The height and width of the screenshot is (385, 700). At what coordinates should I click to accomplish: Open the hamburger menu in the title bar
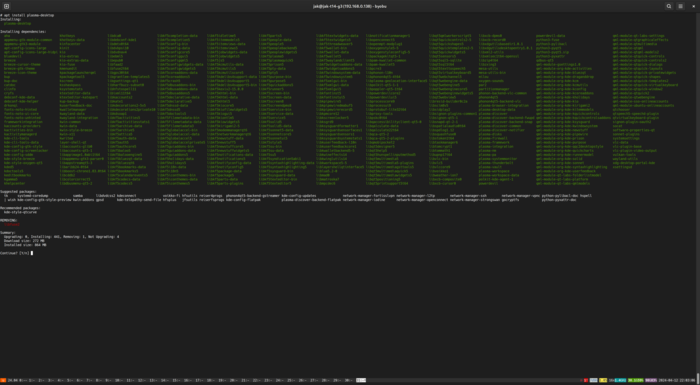pyautogui.click(x=680, y=6)
